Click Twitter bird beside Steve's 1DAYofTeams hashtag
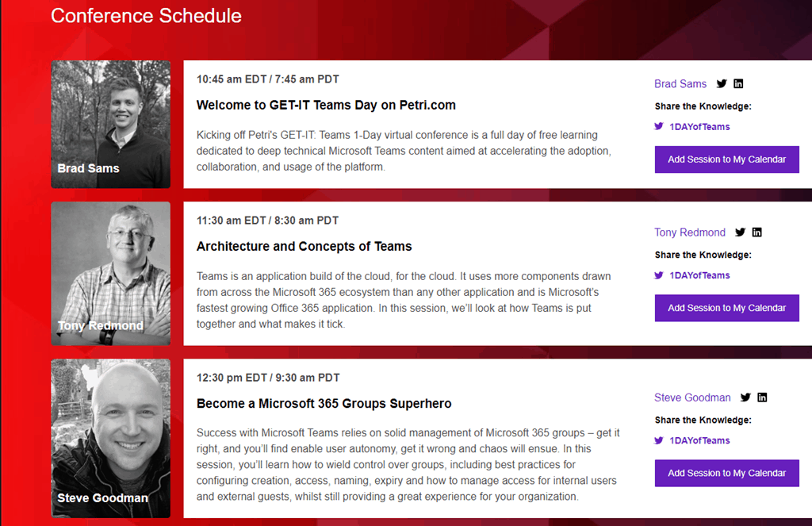812x526 pixels. click(x=659, y=440)
